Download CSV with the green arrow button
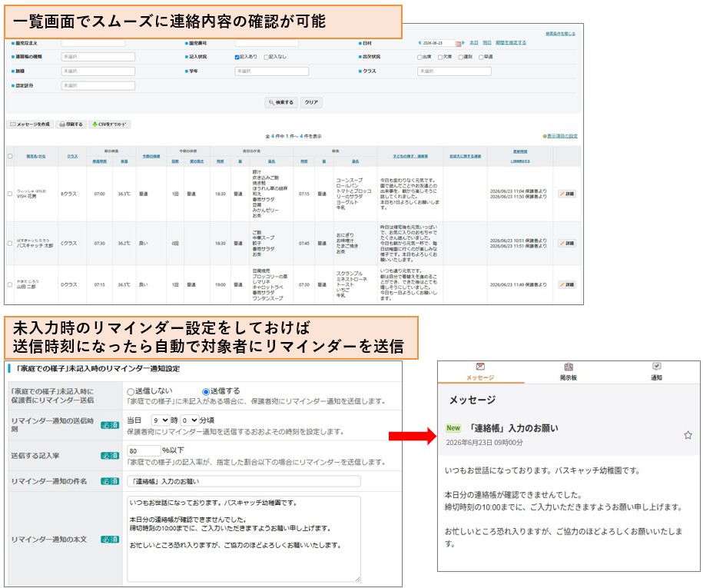Viewport: 703px width, 588px height. pos(109,125)
